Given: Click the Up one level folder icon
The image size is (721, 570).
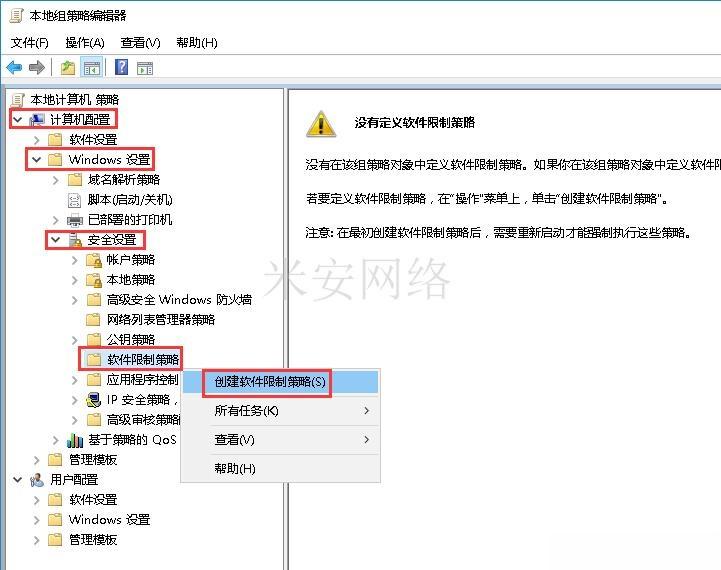Looking at the screenshot, I should 68,68.
